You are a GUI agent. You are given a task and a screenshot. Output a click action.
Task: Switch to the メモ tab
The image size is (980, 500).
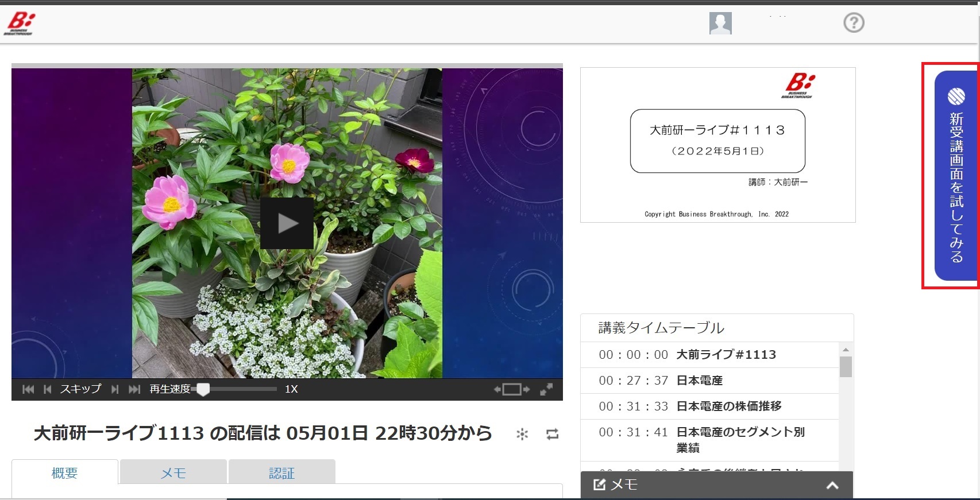coord(173,472)
